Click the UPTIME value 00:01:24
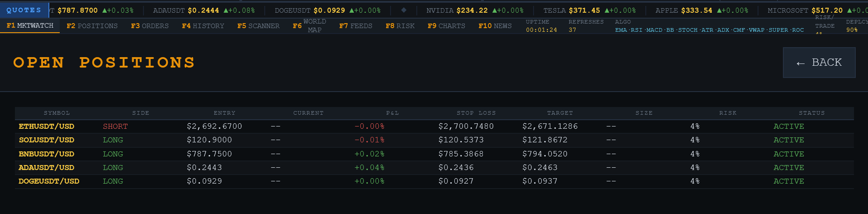 click(x=541, y=30)
